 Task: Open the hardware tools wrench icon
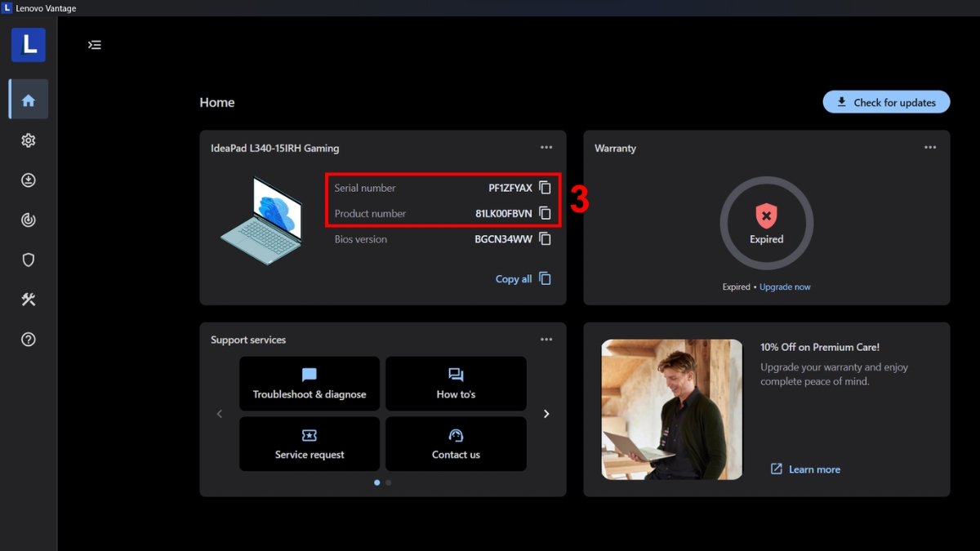coord(29,300)
